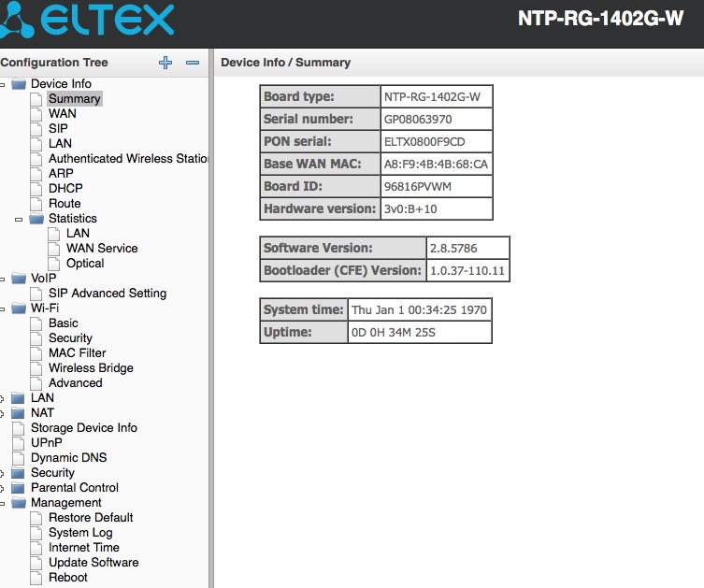Image resolution: width=704 pixels, height=588 pixels.
Task: Open Wi-Fi Advanced settings
Action: pyautogui.click(x=76, y=383)
